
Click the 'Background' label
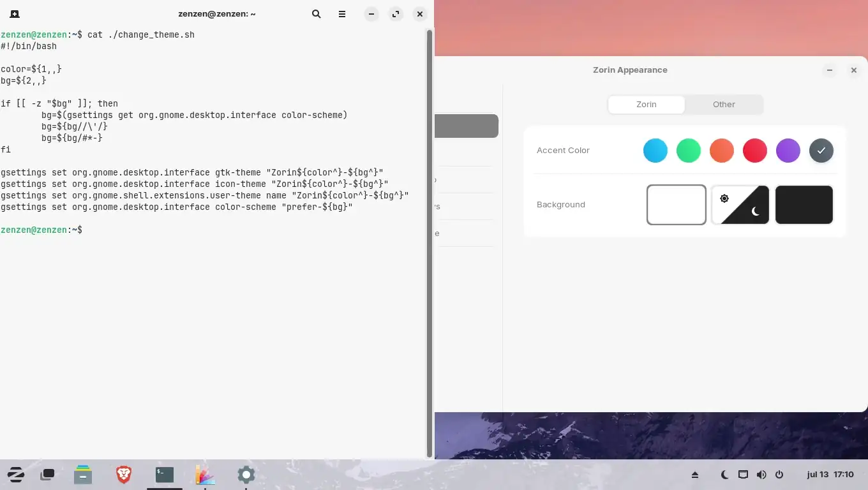click(x=561, y=205)
